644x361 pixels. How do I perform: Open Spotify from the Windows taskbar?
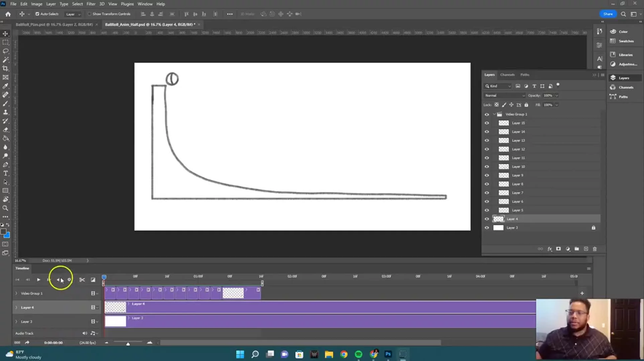tap(358, 354)
